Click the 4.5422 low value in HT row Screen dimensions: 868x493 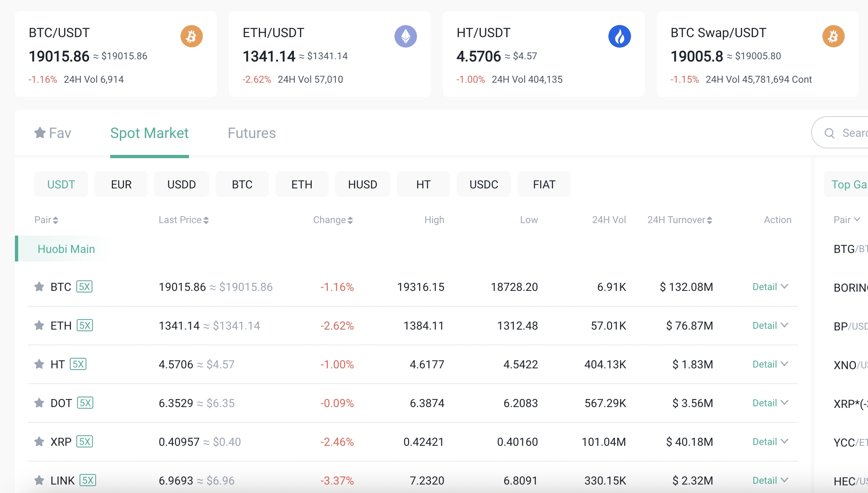click(x=521, y=364)
